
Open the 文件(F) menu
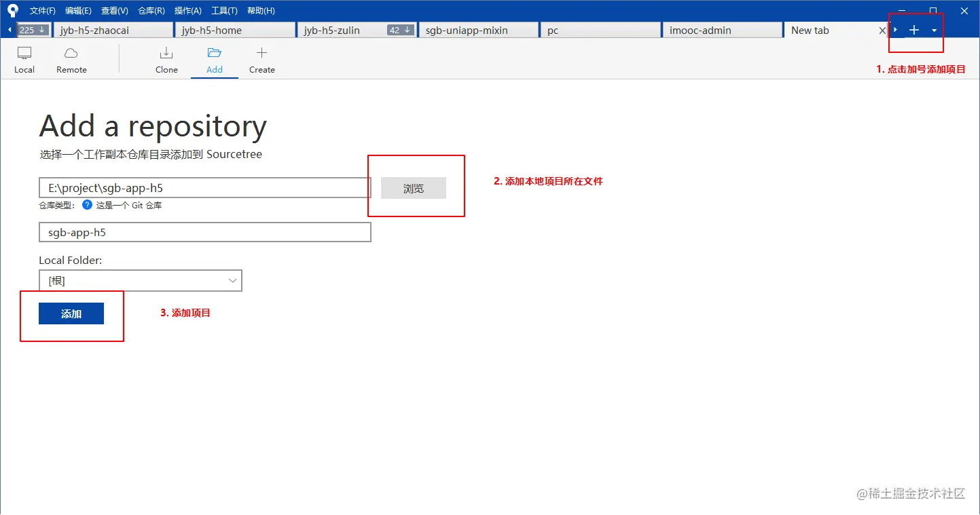coord(43,11)
